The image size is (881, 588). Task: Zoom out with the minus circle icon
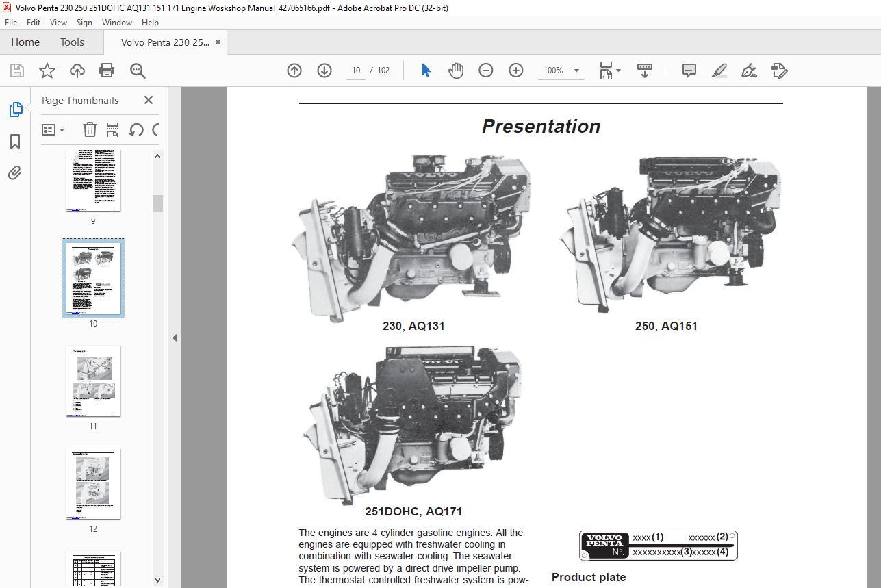[x=486, y=71]
